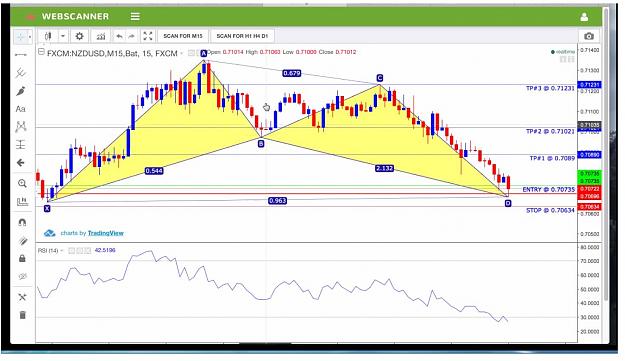Expand the chart style dropdown arrow
The height and width of the screenshot is (361, 625).
pyautogui.click(x=63, y=36)
